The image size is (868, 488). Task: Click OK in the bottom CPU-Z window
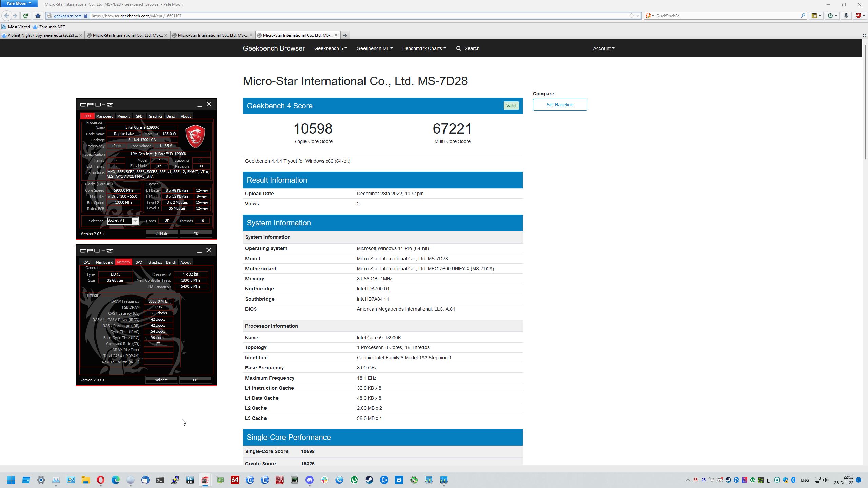[195, 380]
